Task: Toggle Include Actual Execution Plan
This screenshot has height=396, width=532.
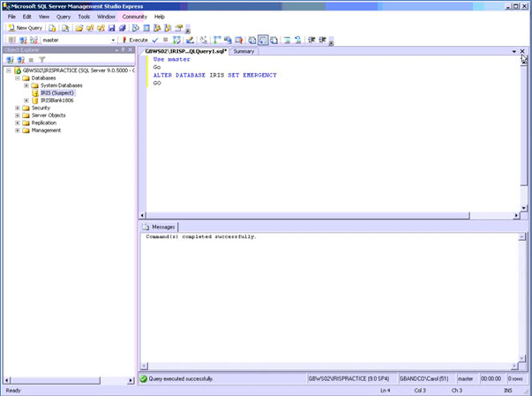Action: [217, 40]
